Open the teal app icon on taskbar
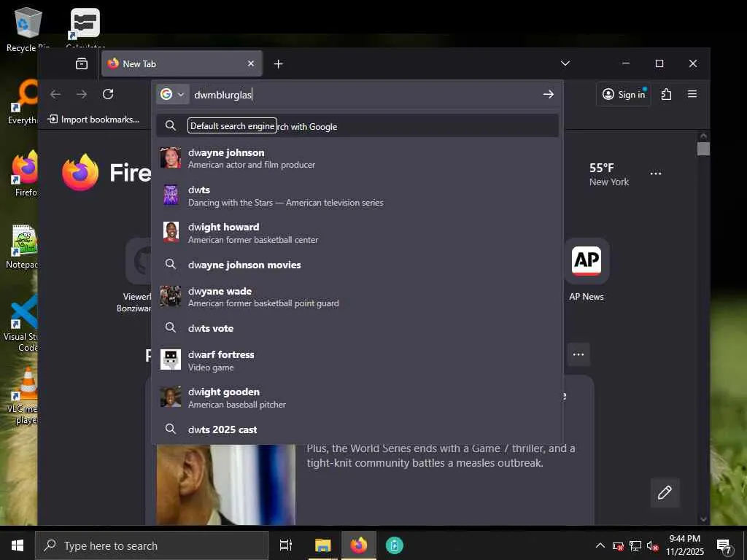This screenshot has width=747, height=560. [395, 545]
